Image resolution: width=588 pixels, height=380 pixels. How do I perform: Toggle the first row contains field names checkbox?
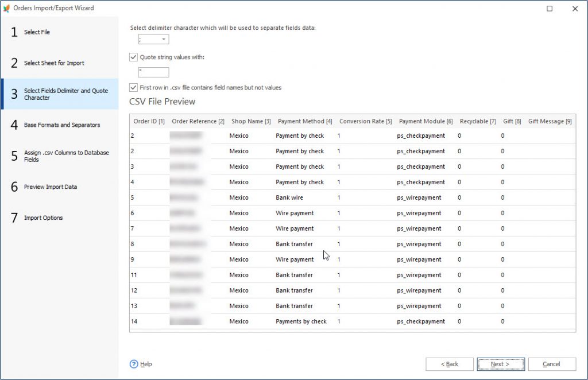tap(133, 87)
